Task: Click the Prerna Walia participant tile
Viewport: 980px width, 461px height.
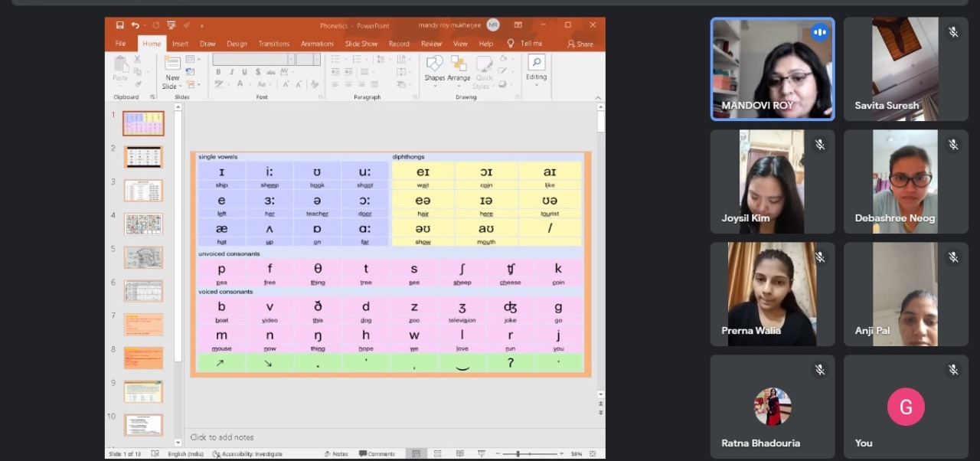Action: [x=772, y=295]
